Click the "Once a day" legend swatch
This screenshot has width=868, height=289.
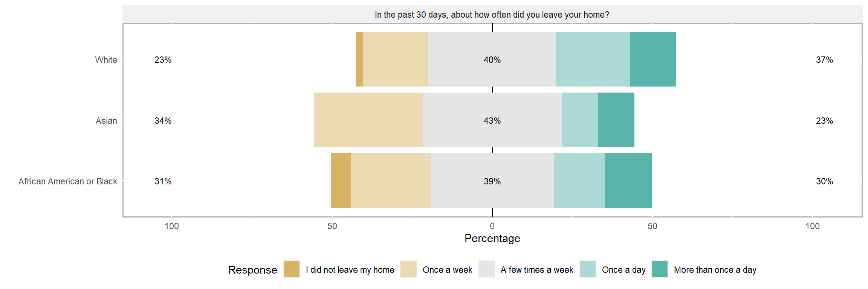(x=587, y=269)
